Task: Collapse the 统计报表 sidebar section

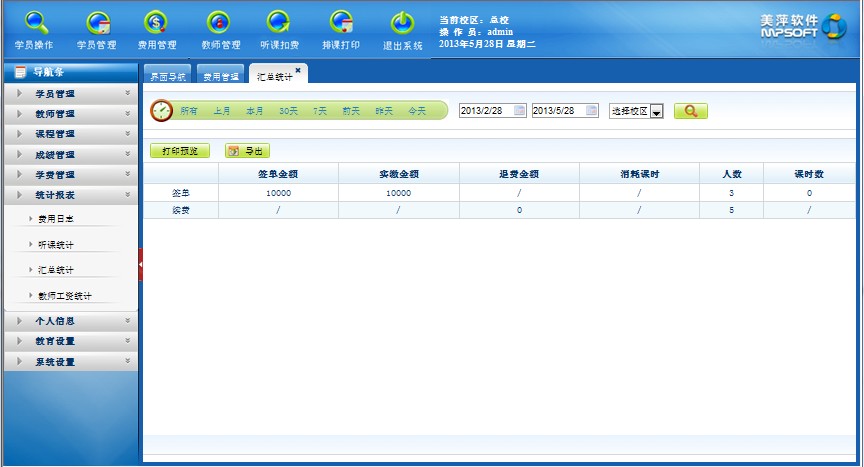Action: (70, 195)
